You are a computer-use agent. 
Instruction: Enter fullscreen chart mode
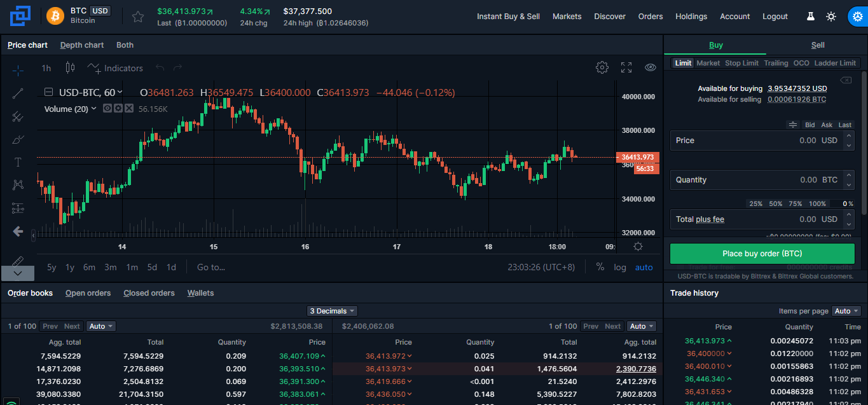coord(626,68)
